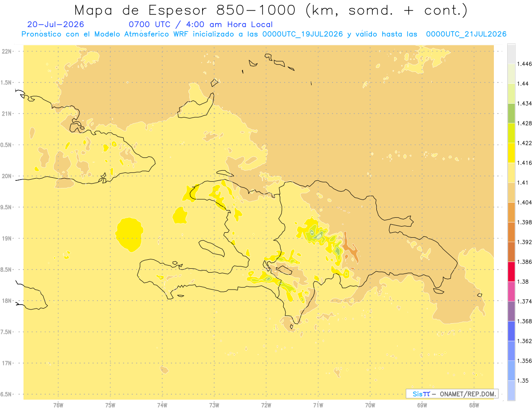Click the colorbar value '1.392'

point(524,242)
